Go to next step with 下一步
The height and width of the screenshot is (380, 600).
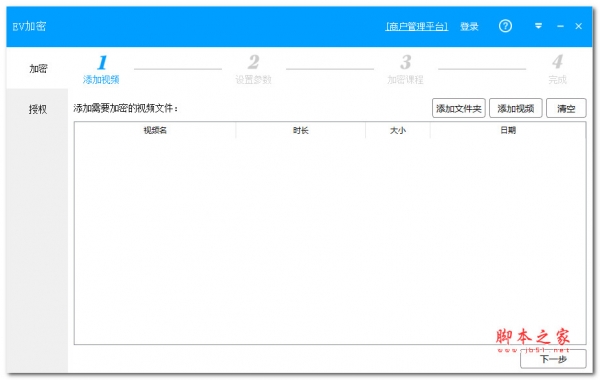pos(553,359)
